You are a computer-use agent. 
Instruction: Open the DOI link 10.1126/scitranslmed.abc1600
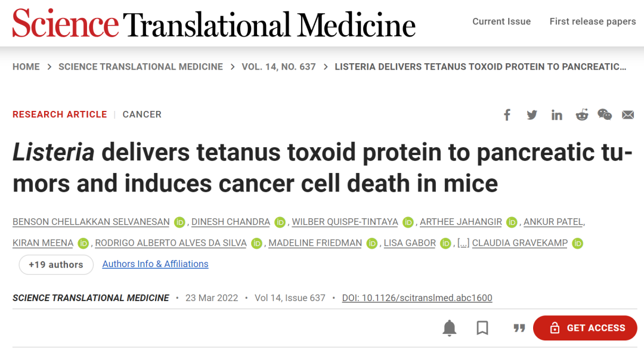tap(417, 298)
